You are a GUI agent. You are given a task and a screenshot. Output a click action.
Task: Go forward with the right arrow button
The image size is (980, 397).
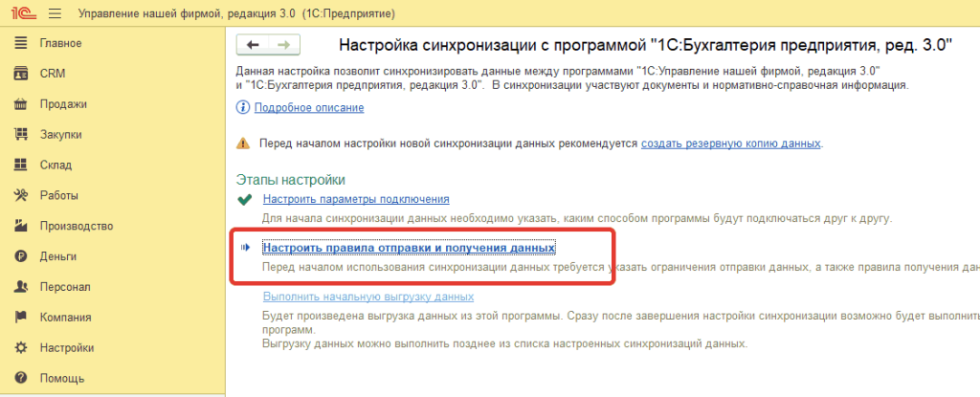[x=283, y=45]
